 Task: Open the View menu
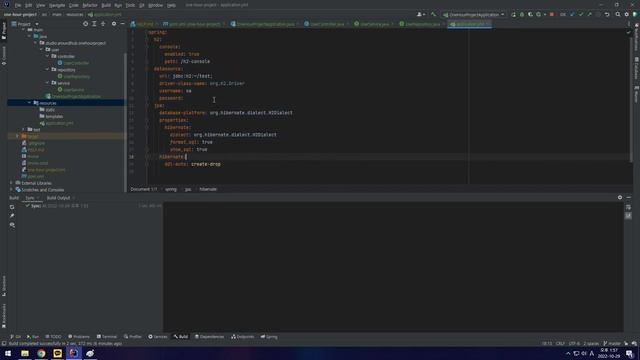[x=41, y=5]
